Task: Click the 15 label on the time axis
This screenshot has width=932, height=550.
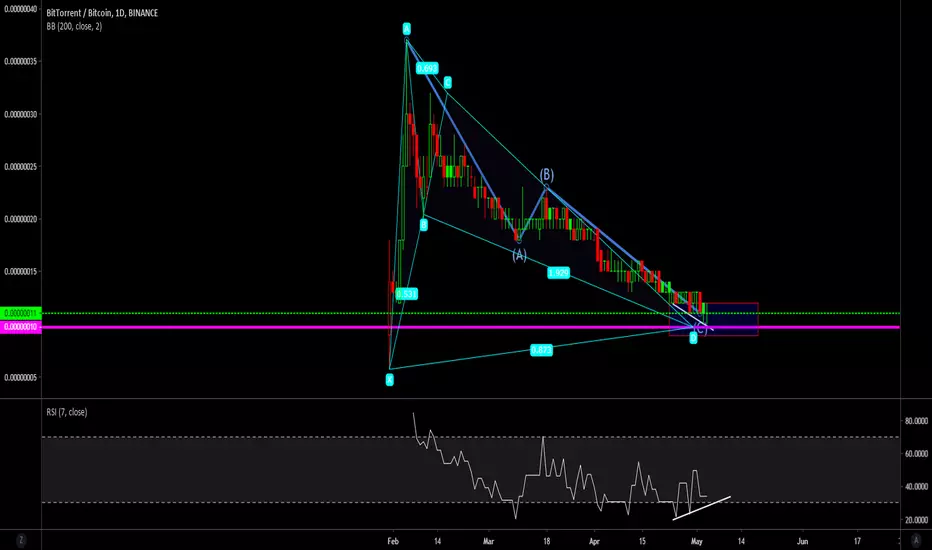Action: (x=642, y=541)
